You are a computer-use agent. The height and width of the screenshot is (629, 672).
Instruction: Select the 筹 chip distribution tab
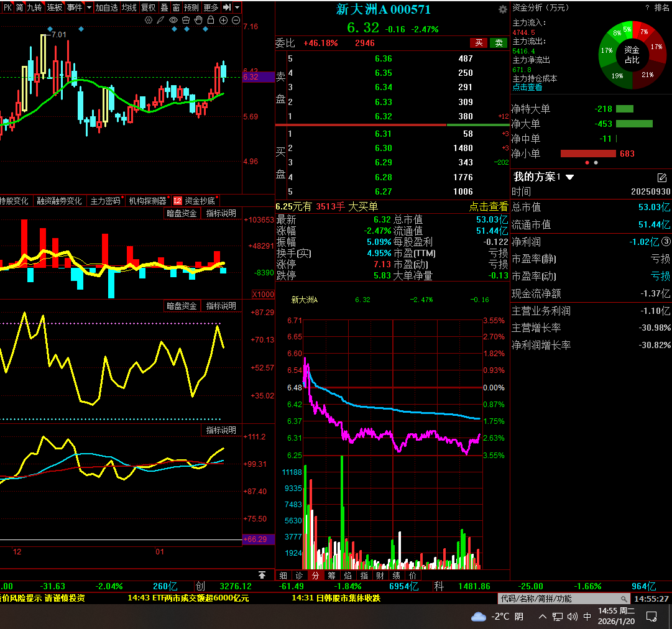click(331, 576)
